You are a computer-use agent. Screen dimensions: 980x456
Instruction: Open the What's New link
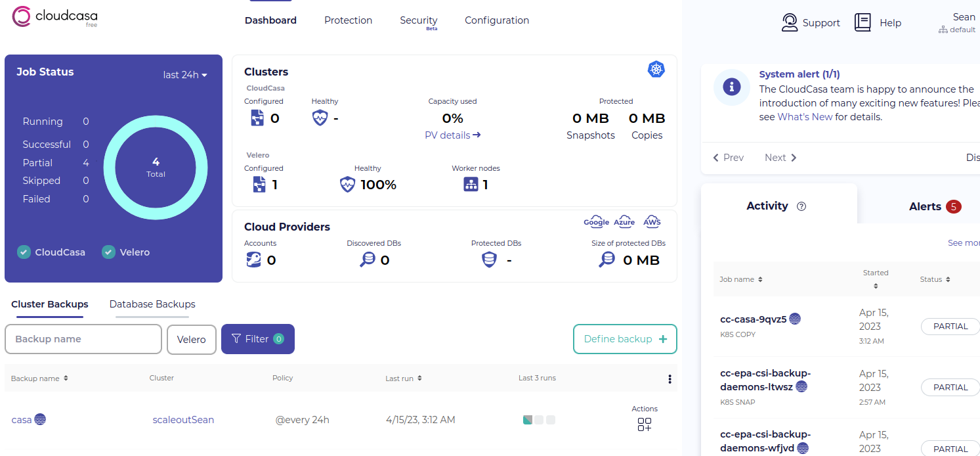(x=805, y=117)
